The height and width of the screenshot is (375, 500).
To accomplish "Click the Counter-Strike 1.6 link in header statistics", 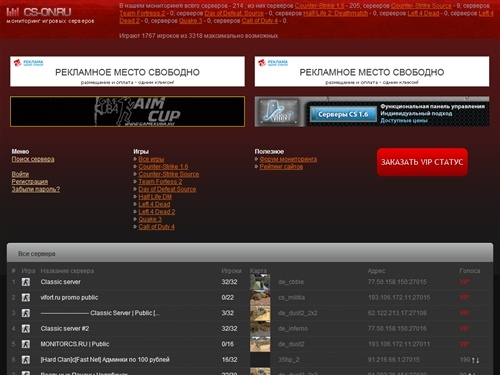I will 319,6.
